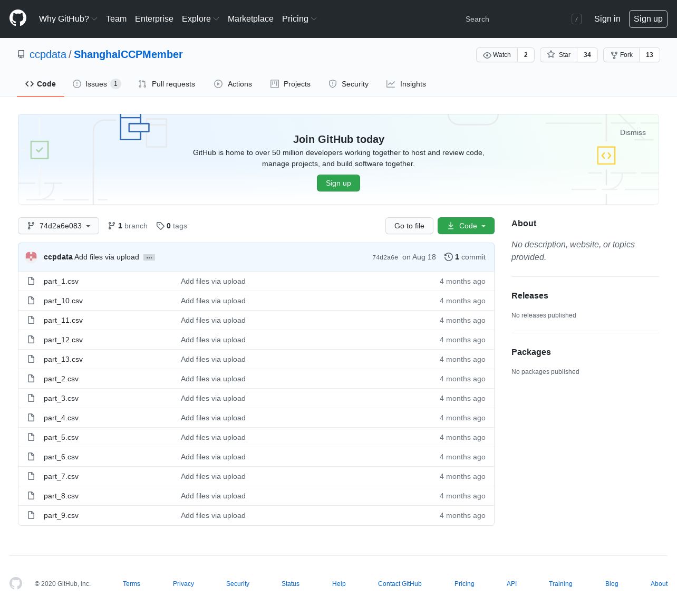This screenshot has height=616, width=677.
Task: Open the part_9.csv file
Action: pyautogui.click(x=61, y=516)
